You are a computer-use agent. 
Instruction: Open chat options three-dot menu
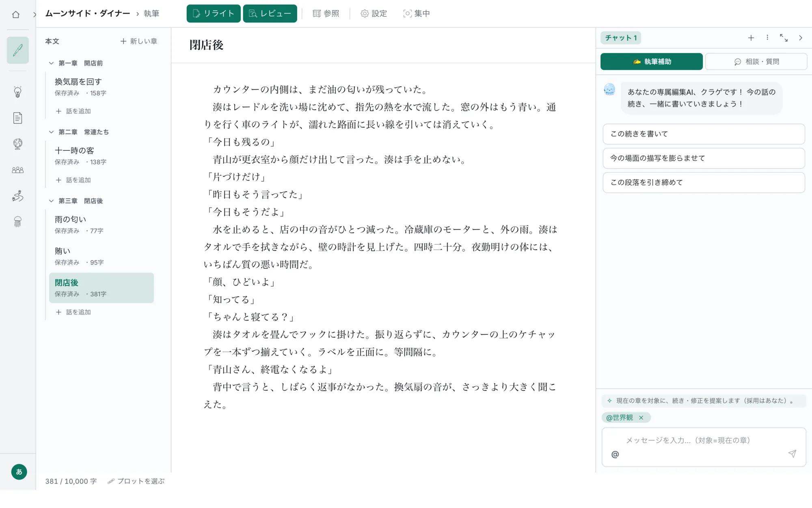(x=767, y=37)
